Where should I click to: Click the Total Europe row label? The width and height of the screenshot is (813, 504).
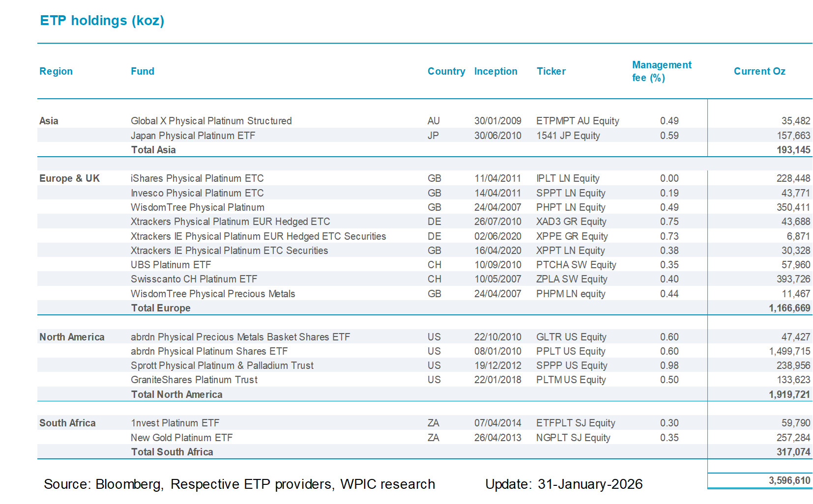tap(161, 308)
